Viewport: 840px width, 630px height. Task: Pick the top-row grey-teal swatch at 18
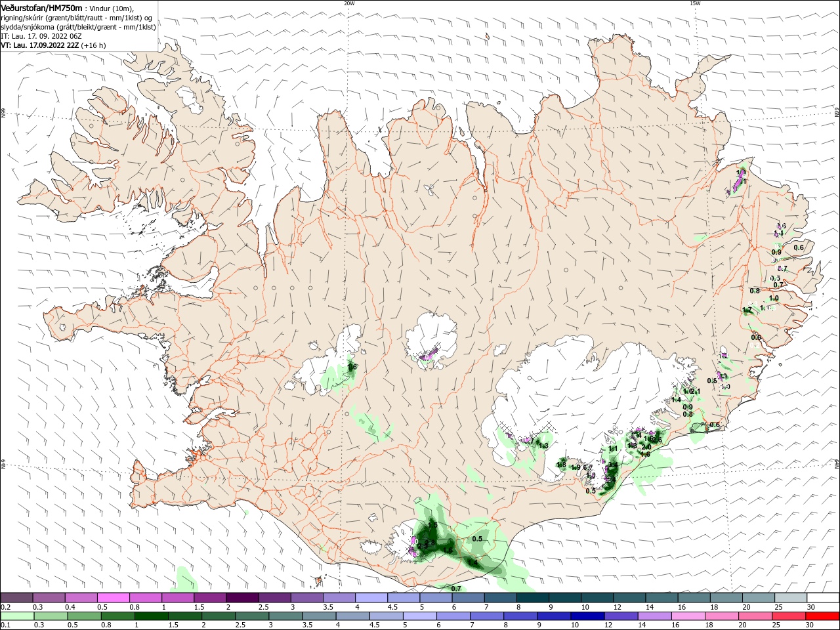[727, 598]
